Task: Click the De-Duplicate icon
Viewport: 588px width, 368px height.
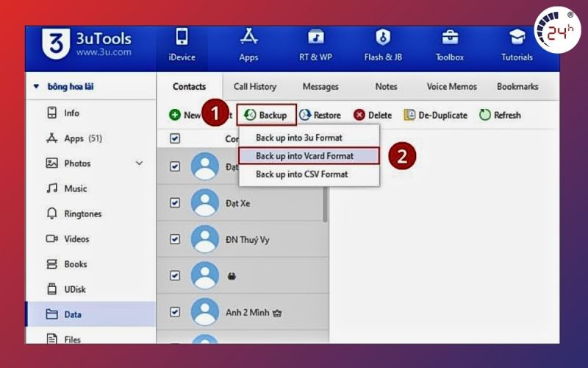Action: (x=409, y=115)
